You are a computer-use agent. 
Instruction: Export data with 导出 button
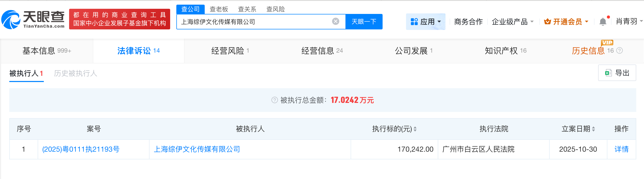pyautogui.click(x=617, y=73)
